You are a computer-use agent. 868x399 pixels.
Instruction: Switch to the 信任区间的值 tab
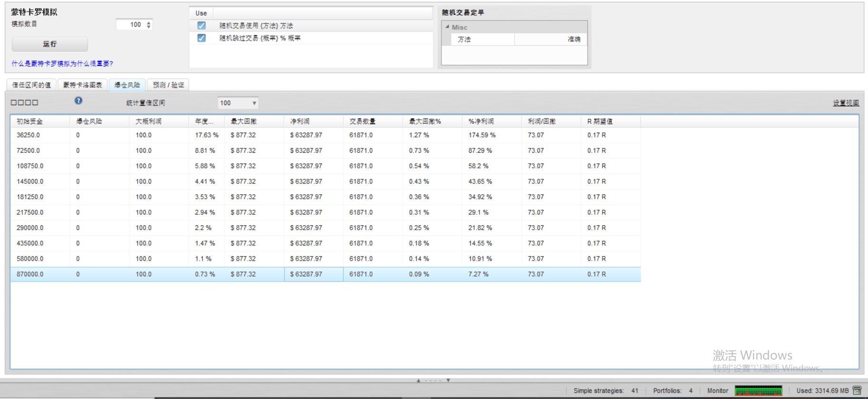click(x=31, y=85)
